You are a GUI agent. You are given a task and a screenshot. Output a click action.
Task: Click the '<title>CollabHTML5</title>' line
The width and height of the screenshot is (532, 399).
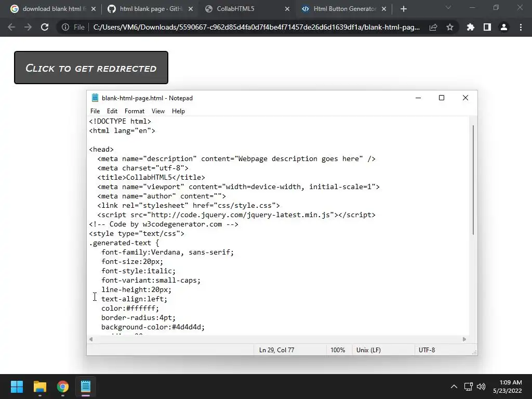151,177
